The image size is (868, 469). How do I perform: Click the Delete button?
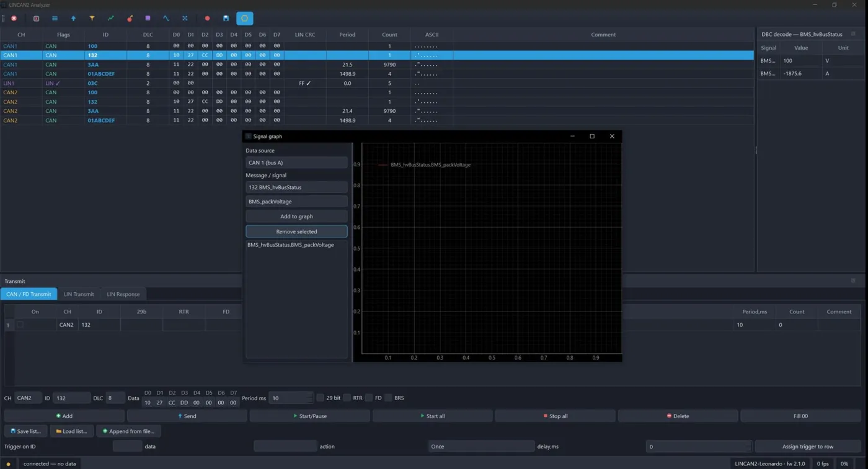(x=678, y=416)
